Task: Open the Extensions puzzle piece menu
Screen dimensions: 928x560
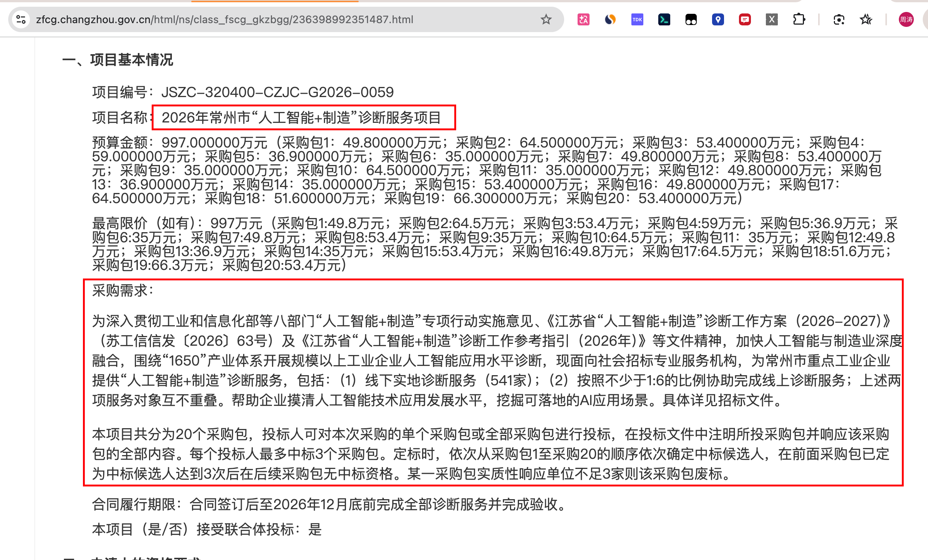Action: [x=799, y=19]
